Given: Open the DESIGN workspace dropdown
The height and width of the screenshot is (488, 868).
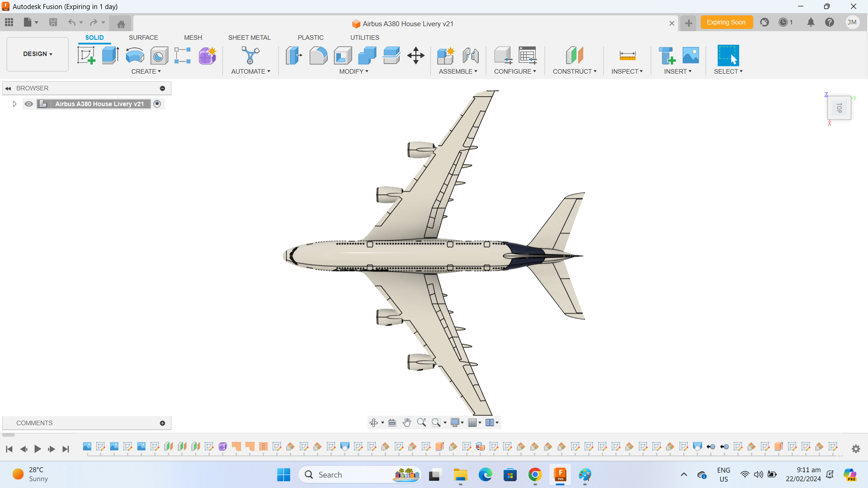Looking at the screenshot, I should coord(37,54).
